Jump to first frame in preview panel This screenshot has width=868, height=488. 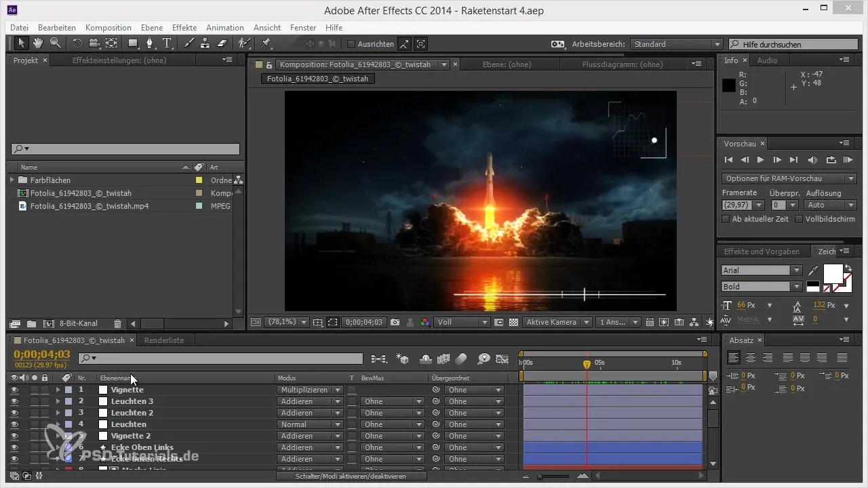[729, 160]
